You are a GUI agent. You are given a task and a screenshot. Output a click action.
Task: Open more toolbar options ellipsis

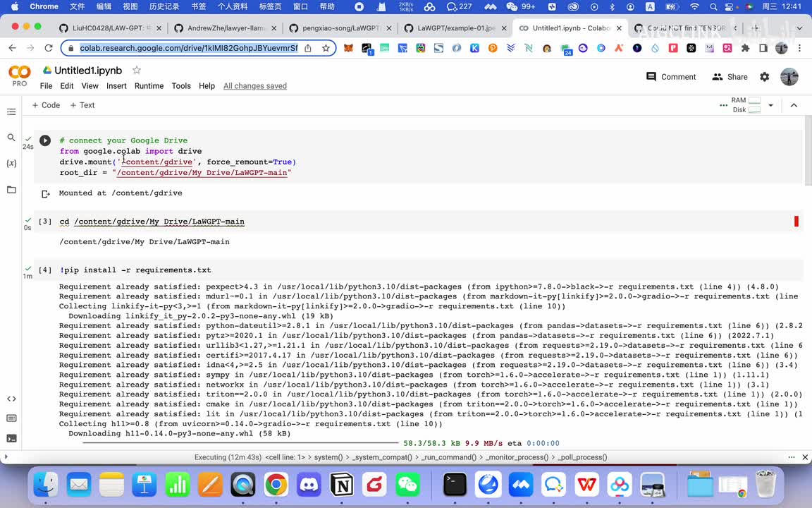tap(723, 105)
